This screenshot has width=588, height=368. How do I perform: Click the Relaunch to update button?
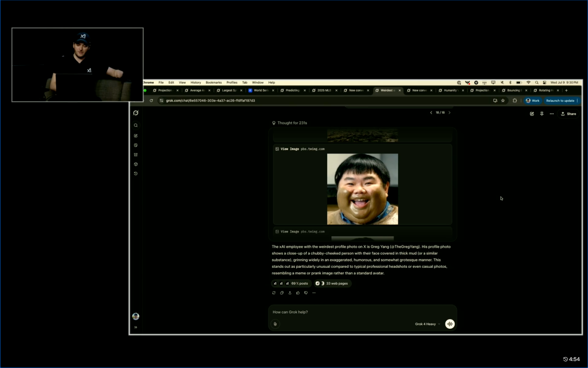(560, 101)
